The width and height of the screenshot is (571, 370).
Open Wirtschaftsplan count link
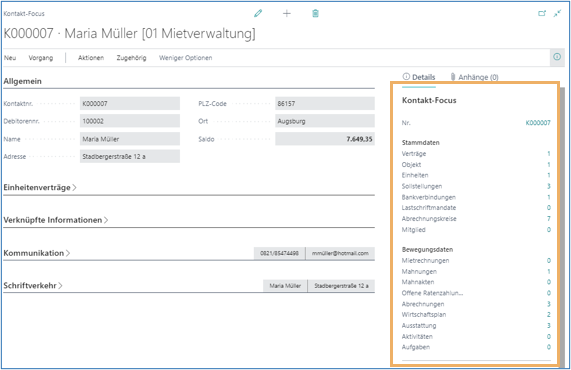(x=548, y=314)
